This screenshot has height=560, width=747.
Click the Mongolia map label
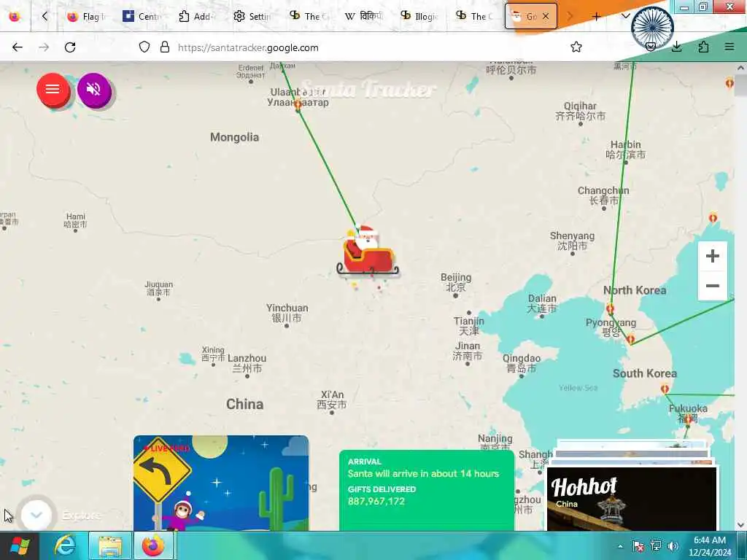point(234,137)
